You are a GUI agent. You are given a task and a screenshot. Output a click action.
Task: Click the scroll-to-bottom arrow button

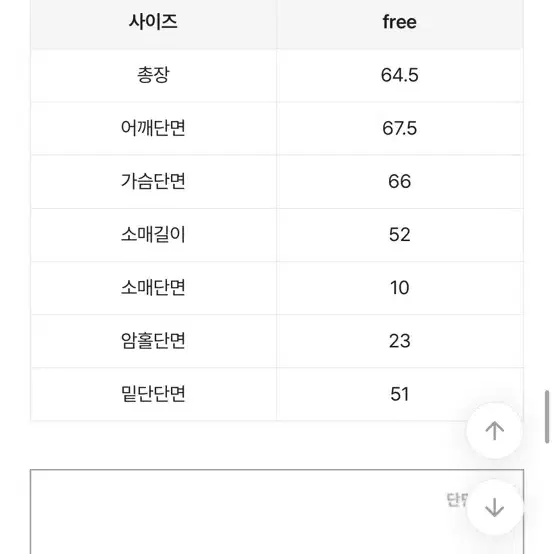coord(494,507)
